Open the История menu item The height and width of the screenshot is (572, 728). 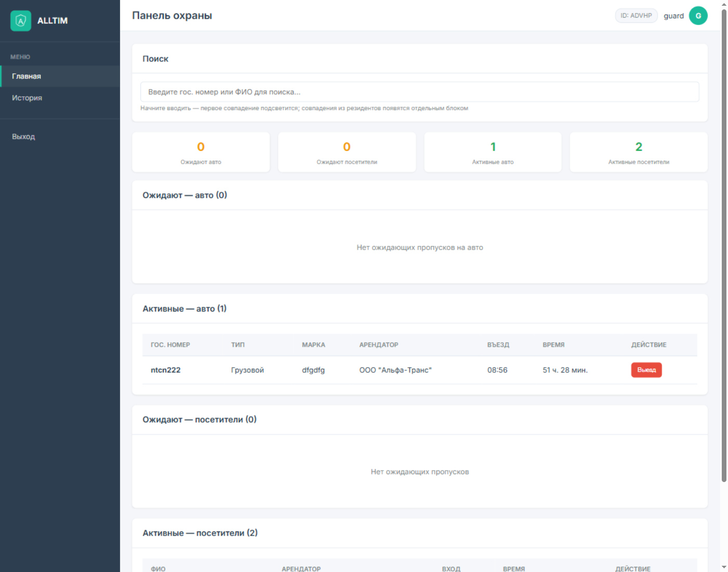coord(60,98)
